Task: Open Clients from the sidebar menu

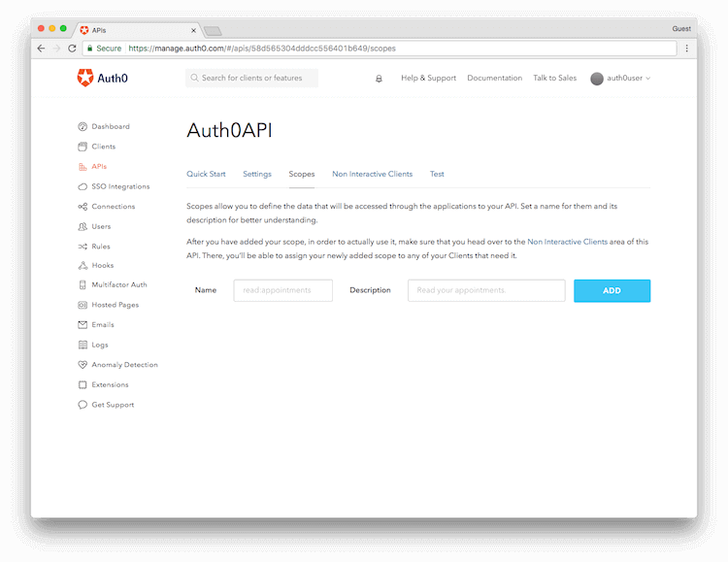Action: [x=104, y=147]
